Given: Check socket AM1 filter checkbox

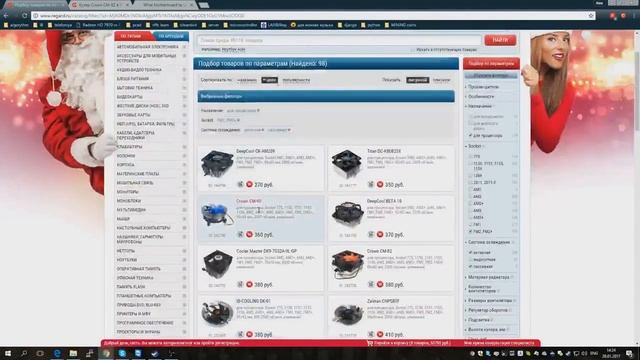Looking at the screenshot, I should click(x=471, y=189).
